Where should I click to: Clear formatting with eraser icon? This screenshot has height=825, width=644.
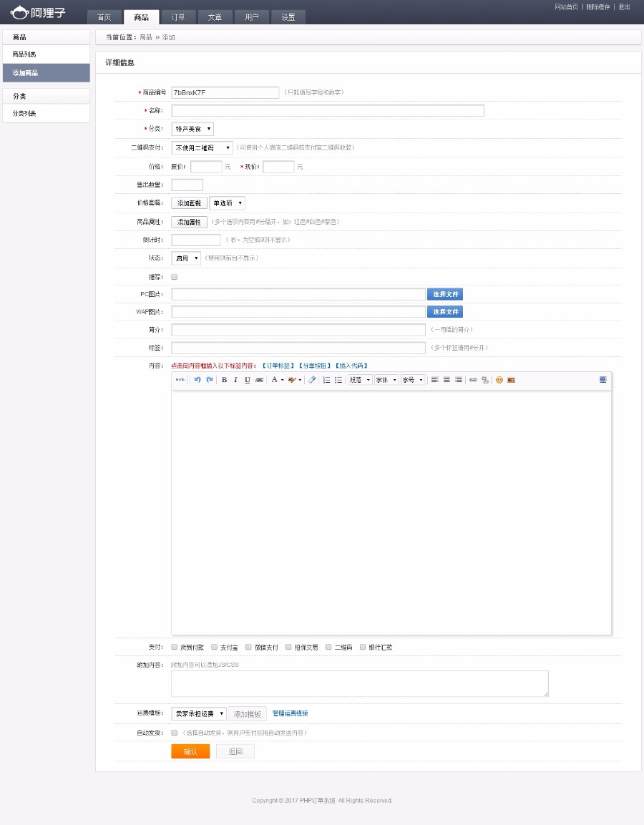tap(312, 380)
